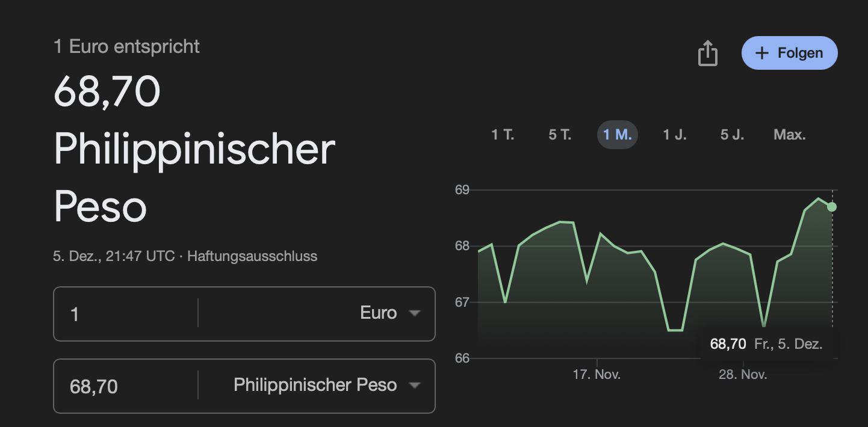The width and height of the screenshot is (868, 427).
Task: Open the Haftungsausschluss disclaimer link
Action: click(252, 256)
